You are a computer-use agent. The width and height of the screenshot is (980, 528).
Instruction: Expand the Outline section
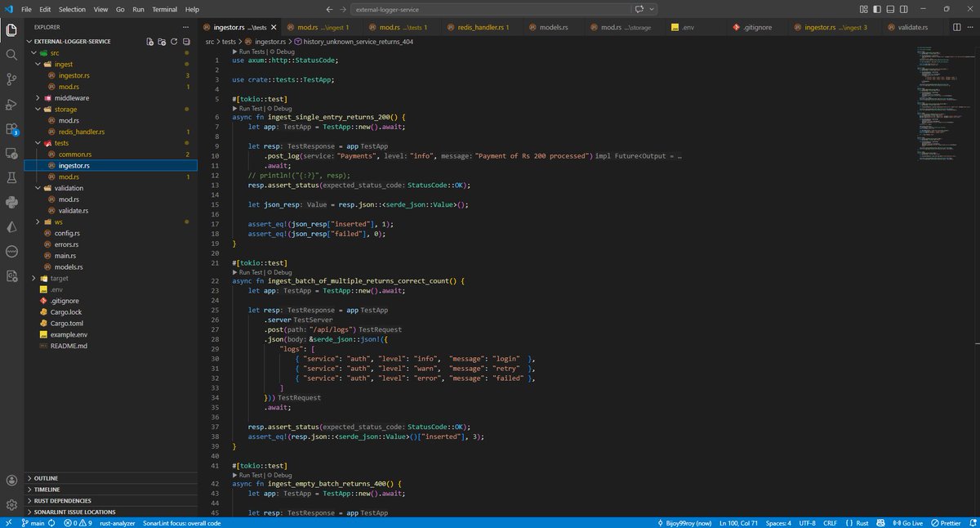[111, 478]
